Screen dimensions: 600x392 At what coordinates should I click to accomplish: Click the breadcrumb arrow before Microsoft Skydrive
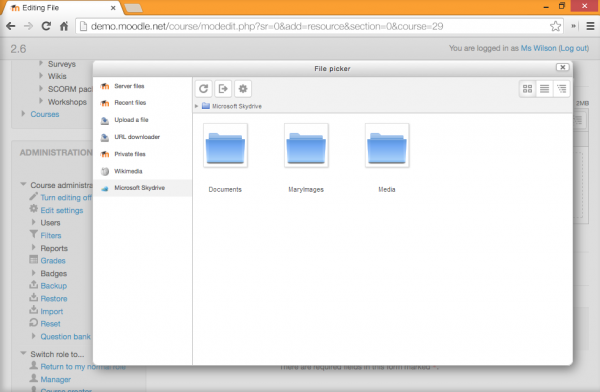click(x=196, y=106)
